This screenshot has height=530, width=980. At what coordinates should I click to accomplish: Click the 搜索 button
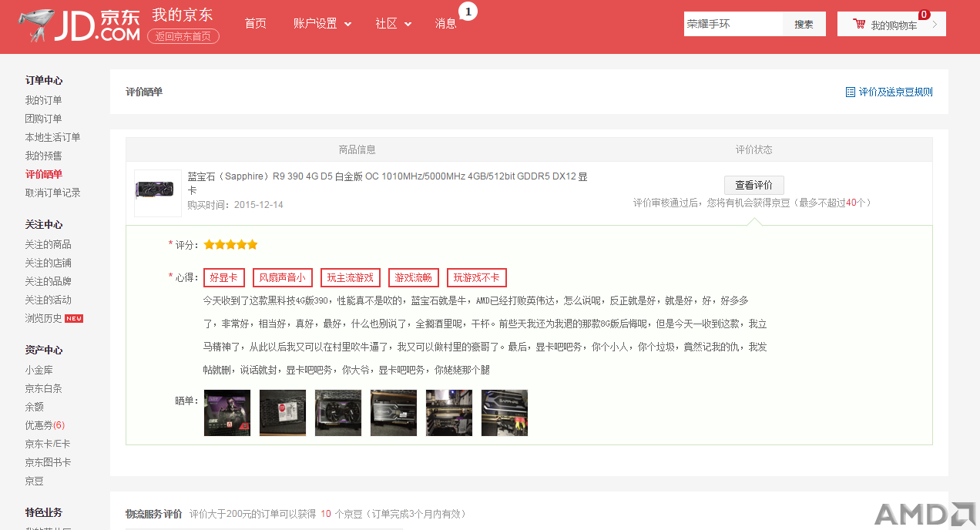click(804, 24)
